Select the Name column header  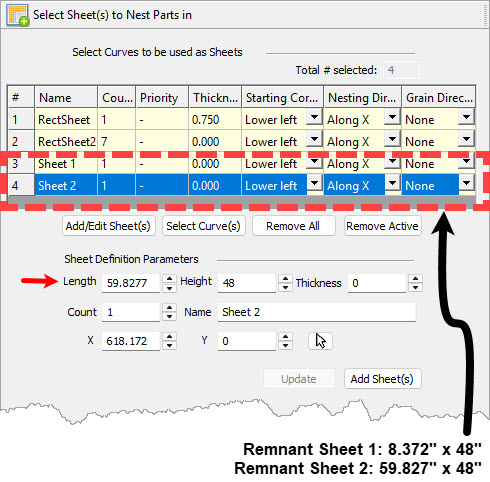coord(66,97)
